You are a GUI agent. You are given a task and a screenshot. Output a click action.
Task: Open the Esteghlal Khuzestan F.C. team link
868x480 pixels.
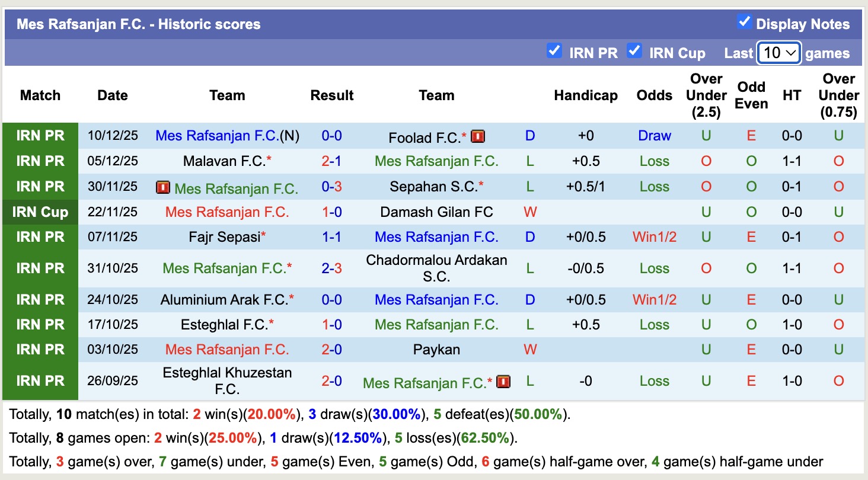pos(227,381)
